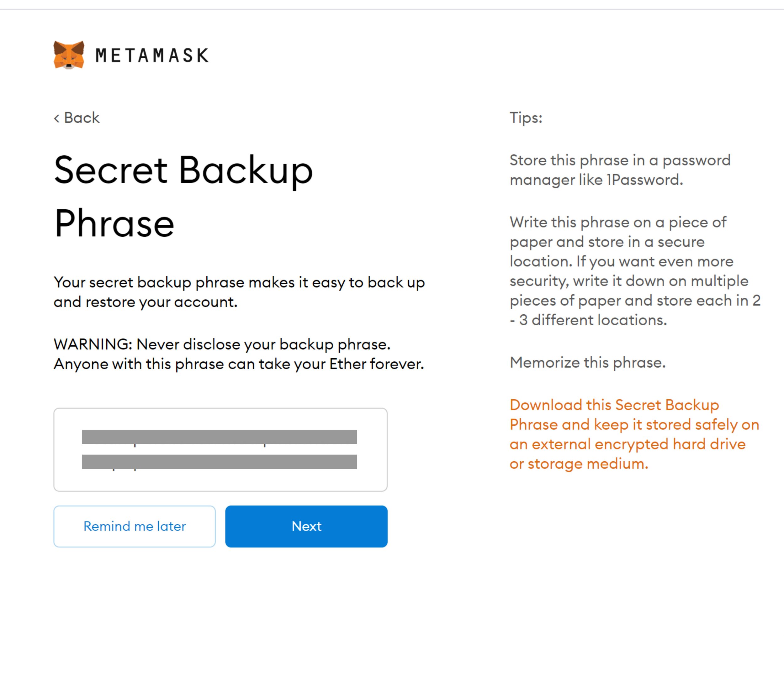The height and width of the screenshot is (692, 784).
Task: Click the WARNING never disclose text
Action: tap(222, 344)
